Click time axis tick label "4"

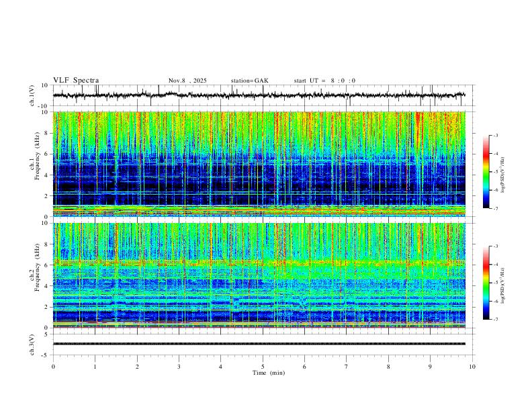[x=220, y=367]
